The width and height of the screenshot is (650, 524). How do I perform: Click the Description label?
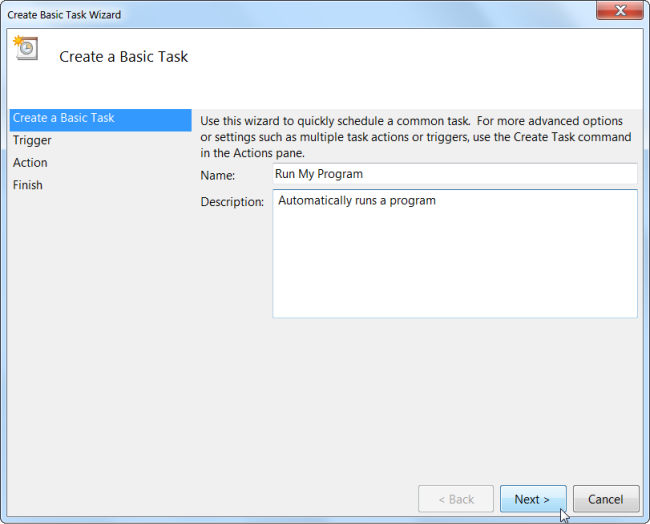click(x=232, y=202)
